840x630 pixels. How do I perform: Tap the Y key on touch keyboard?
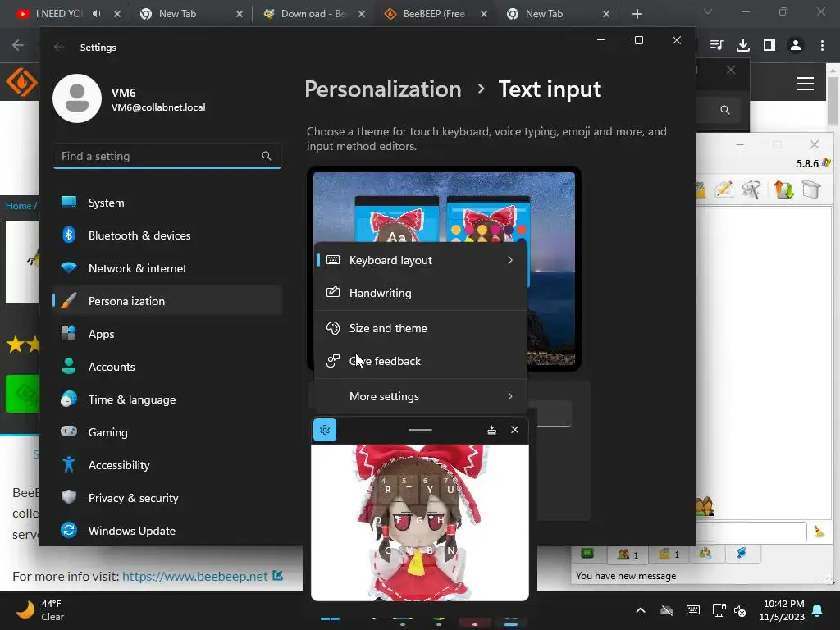click(430, 489)
